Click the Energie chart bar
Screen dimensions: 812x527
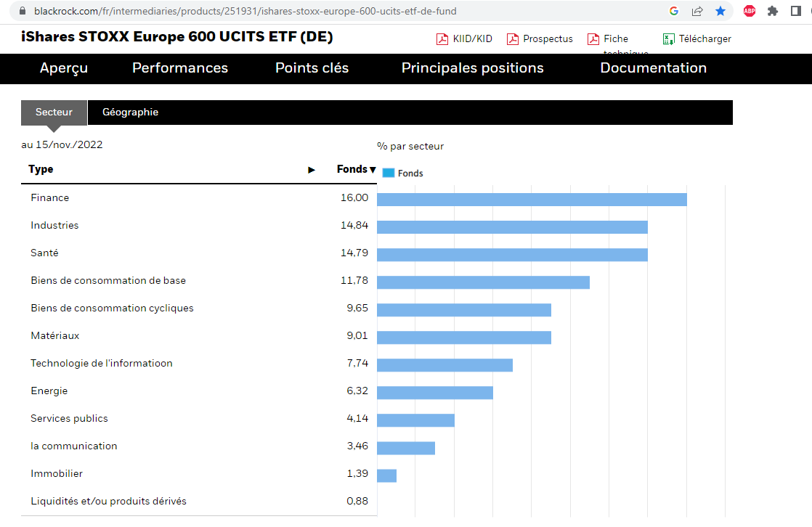pyautogui.click(x=435, y=393)
